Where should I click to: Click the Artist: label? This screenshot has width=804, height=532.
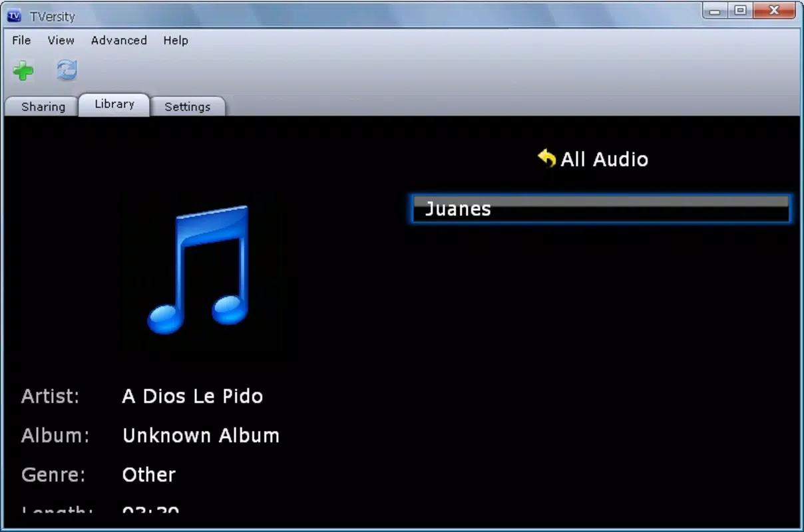click(51, 396)
